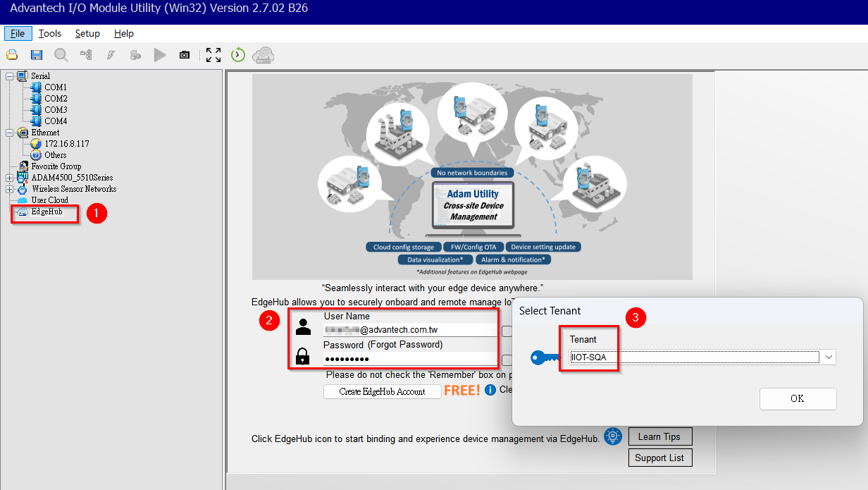This screenshot has height=490, width=868.
Task: Expand the Wireless Sensor Networks node
Action: 9,189
